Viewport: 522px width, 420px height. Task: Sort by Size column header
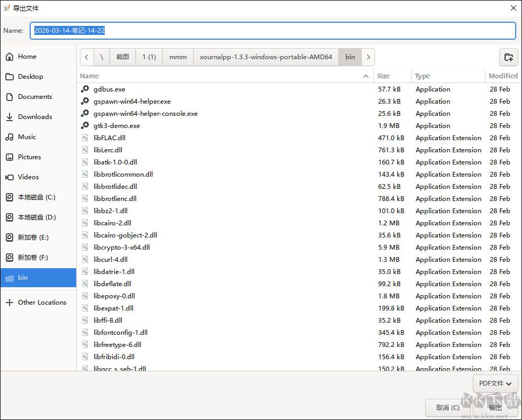(392, 76)
